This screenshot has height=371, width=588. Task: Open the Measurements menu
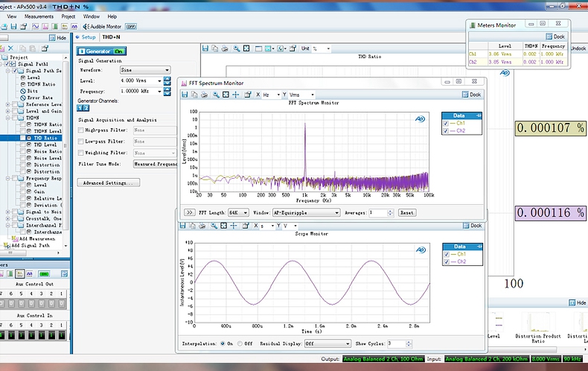tap(39, 16)
